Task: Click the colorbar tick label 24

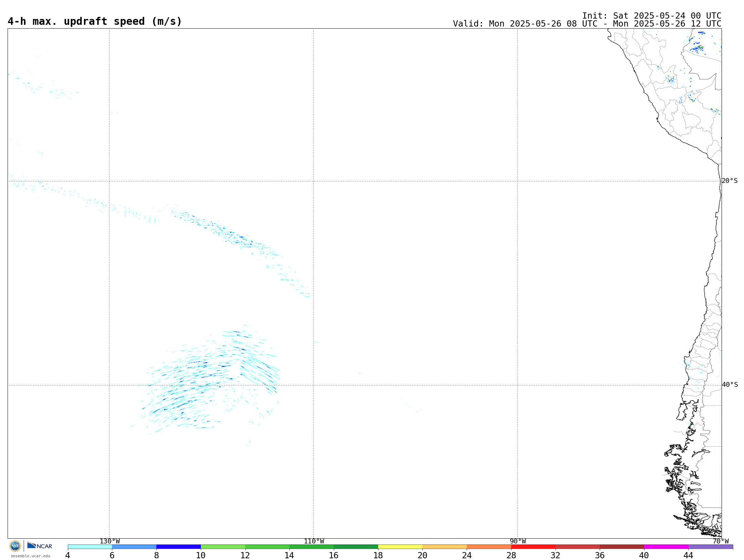Action: click(x=467, y=556)
